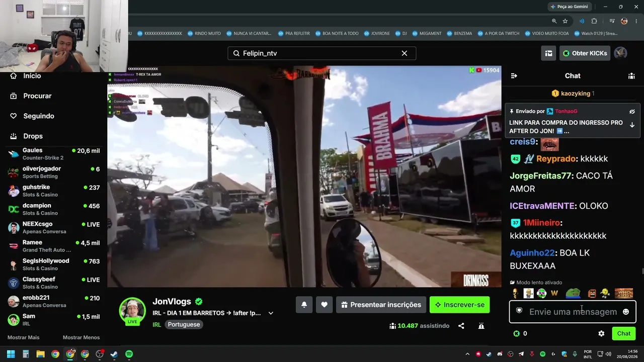Screen dimensions: 644x362
Task: Open the Procurar browse section
Action: (x=31, y=96)
